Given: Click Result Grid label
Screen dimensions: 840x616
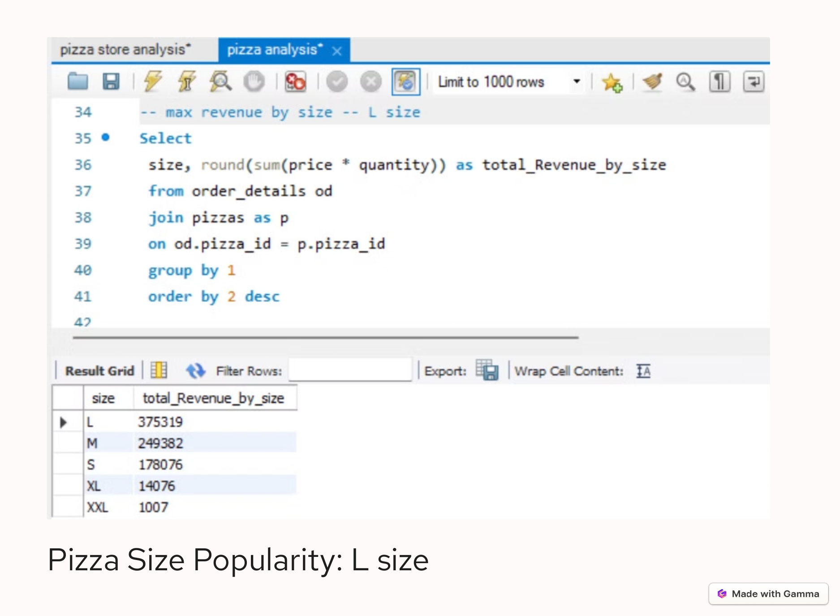Looking at the screenshot, I should (x=99, y=371).
